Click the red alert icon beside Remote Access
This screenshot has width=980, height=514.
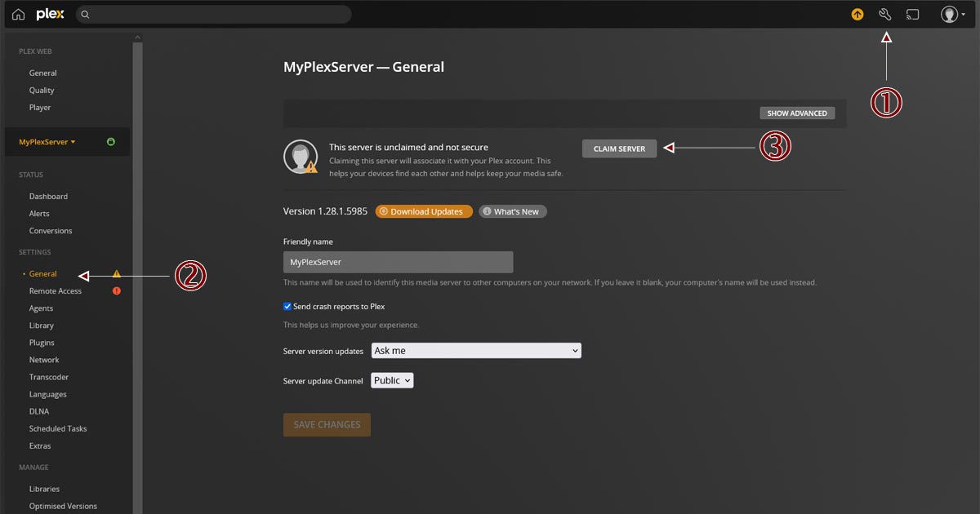click(117, 291)
